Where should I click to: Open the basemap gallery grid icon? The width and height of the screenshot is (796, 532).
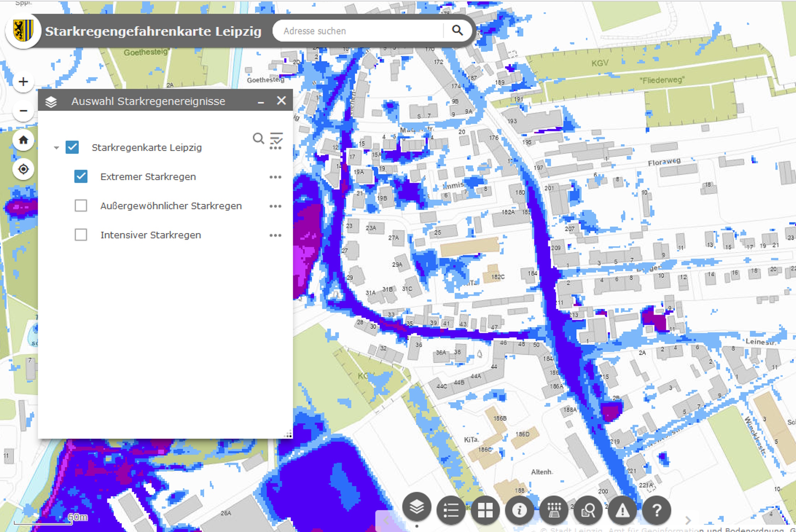(x=485, y=510)
